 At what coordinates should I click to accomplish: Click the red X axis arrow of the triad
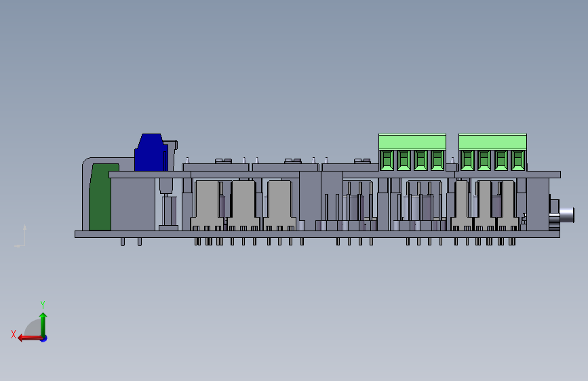[30, 338]
